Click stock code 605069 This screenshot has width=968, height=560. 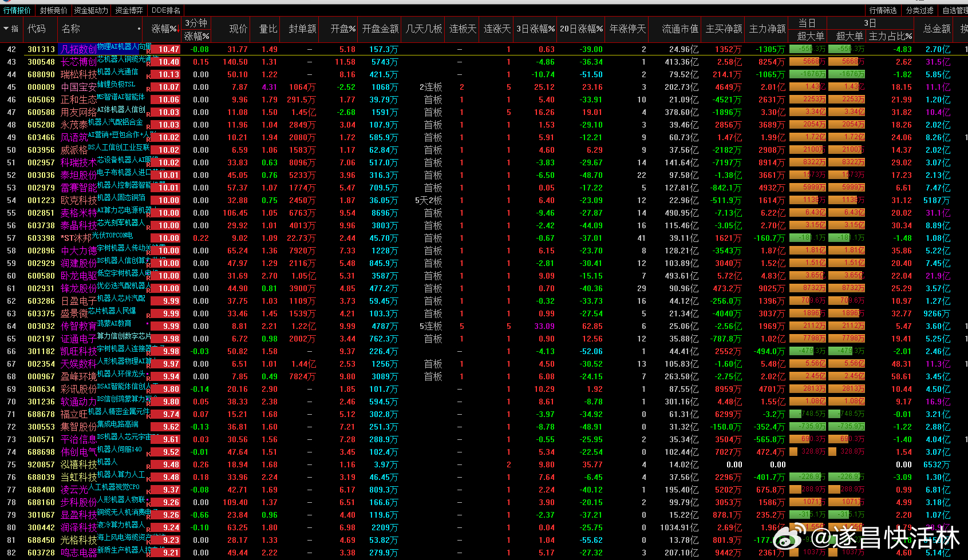[x=41, y=100]
